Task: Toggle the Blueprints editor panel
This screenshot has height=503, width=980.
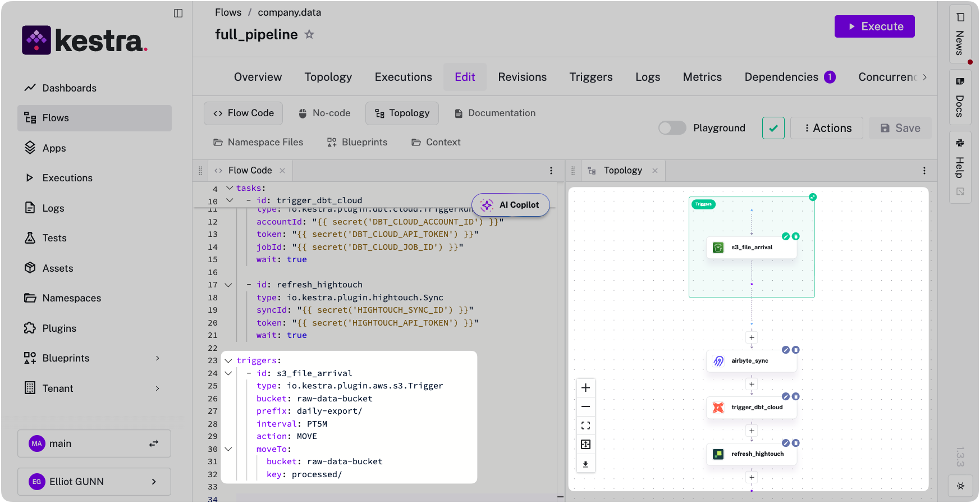Action: (x=358, y=143)
